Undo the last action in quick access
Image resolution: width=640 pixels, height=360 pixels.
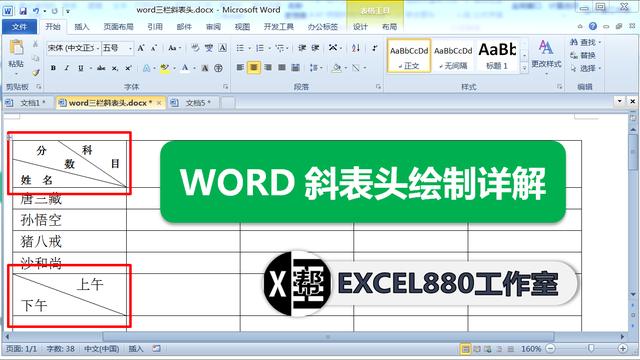36,11
